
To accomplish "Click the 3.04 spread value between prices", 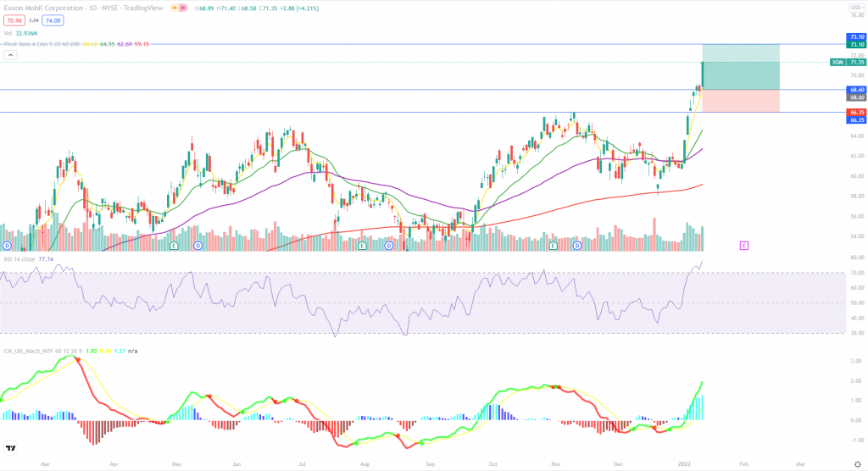I will 33,20.
